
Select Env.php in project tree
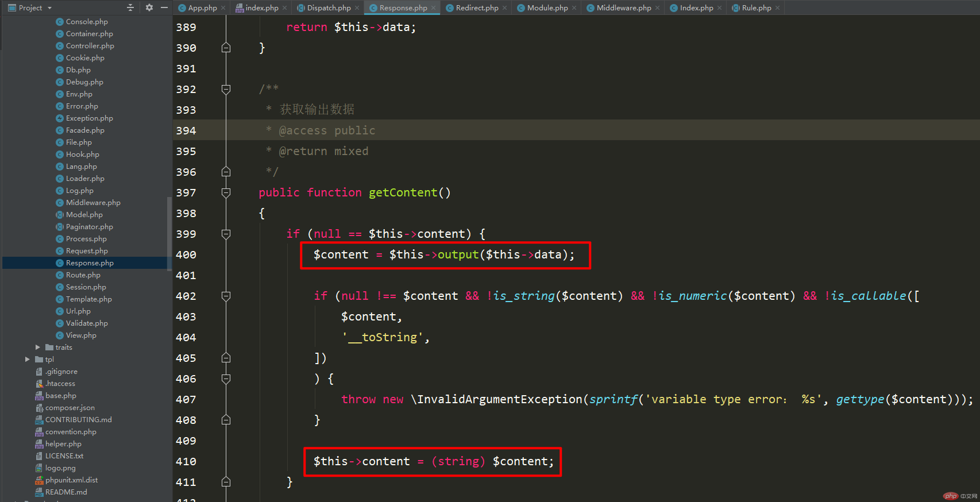click(79, 94)
